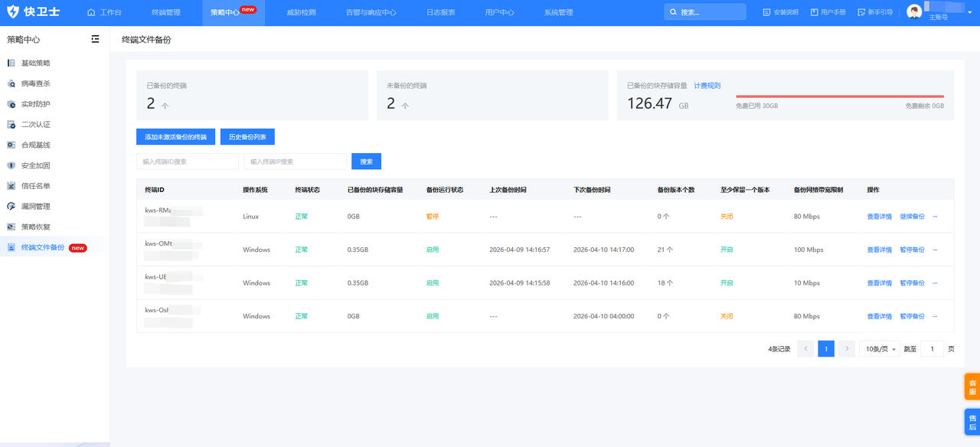The width and height of the screenshot is (980, 447).
Task: Open the 10条/页 page size dropdown
Action: coord(881,349)
